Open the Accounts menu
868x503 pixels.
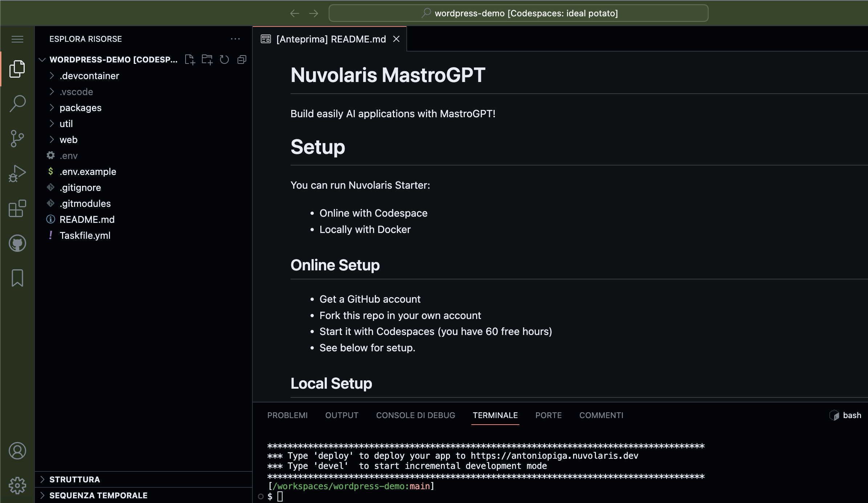[17, 451]
